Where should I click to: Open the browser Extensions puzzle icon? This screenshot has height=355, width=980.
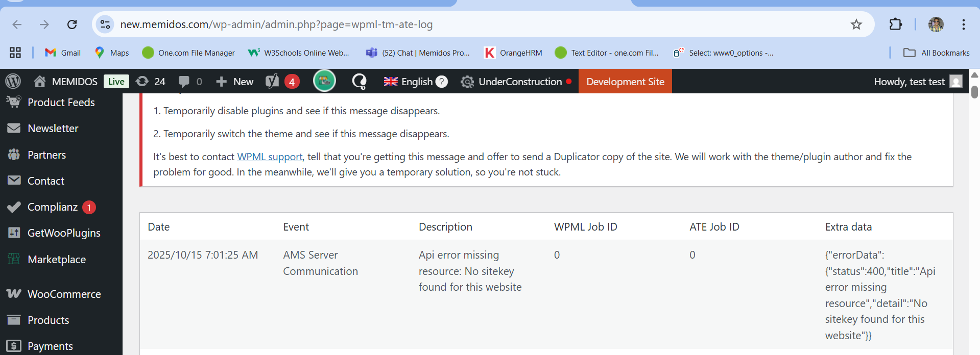[x=895, y=24]
